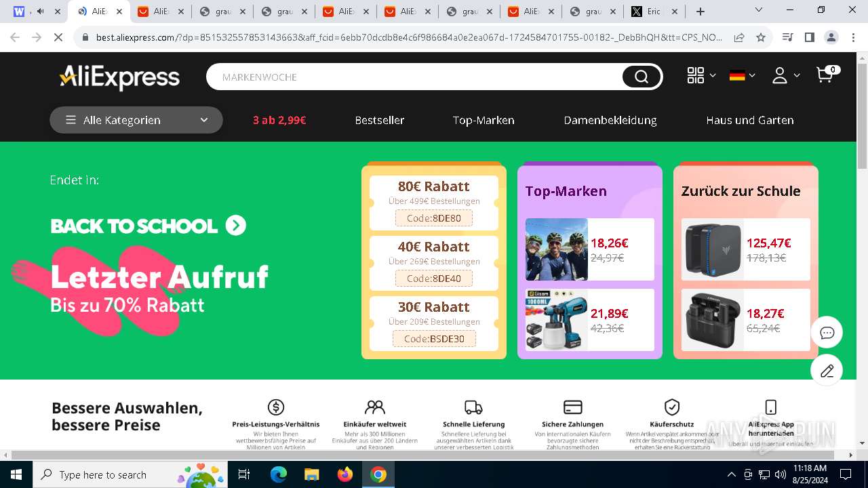Click the Windows Start button
The image size is (868, 488).
coord(16,474)
